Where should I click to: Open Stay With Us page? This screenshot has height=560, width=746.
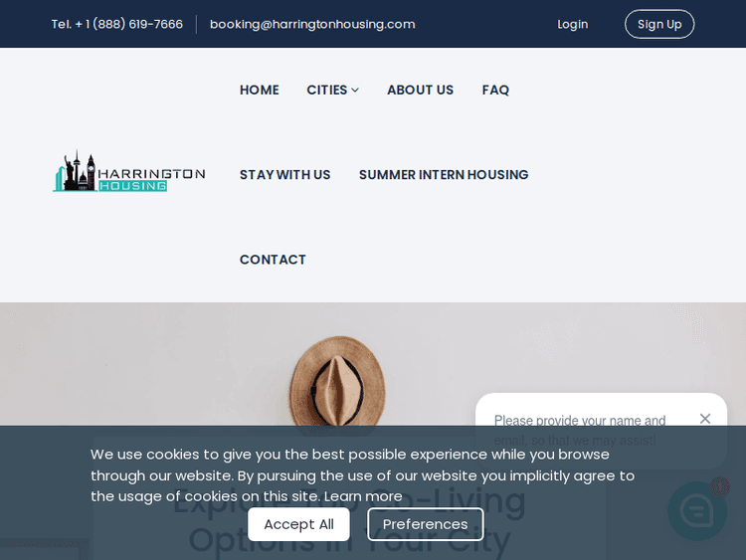285,175
